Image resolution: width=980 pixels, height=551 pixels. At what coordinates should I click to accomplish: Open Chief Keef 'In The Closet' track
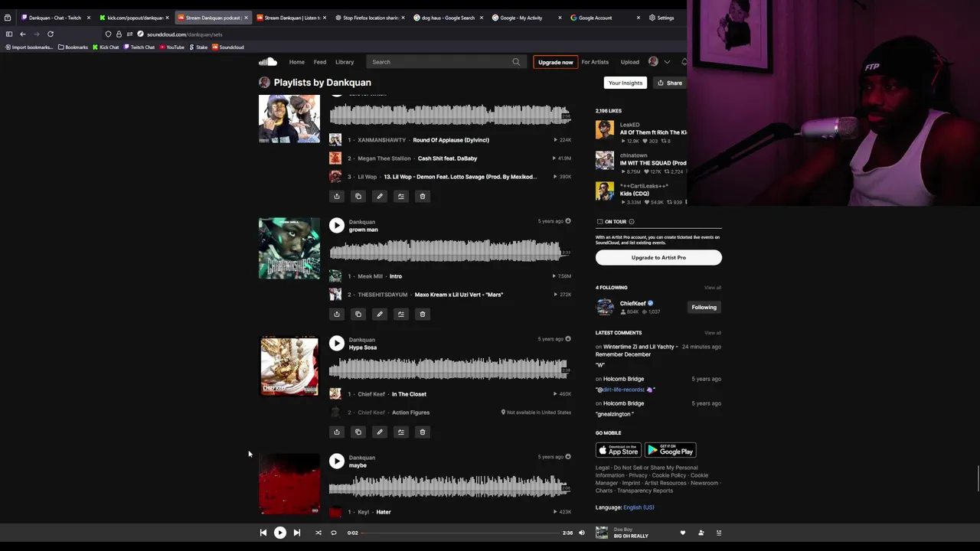[409, 394]
